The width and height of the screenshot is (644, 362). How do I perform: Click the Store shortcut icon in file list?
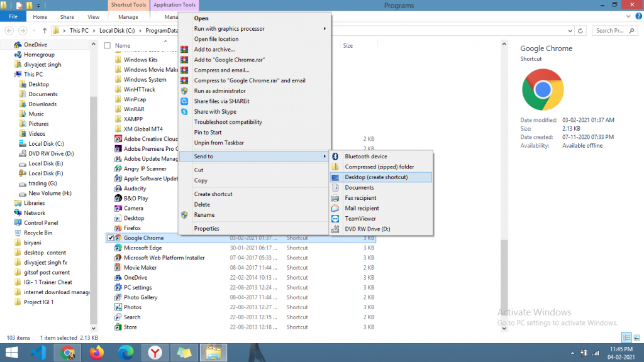click(x=118, y=327)
